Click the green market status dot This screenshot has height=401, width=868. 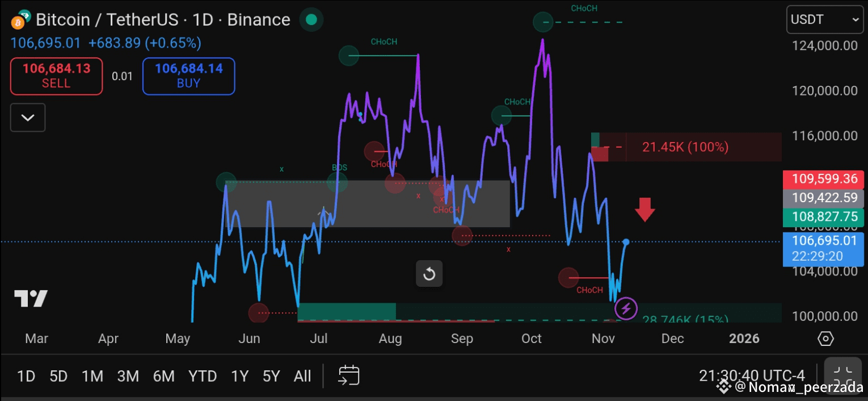pyautogui.click(x=311, y=20)
